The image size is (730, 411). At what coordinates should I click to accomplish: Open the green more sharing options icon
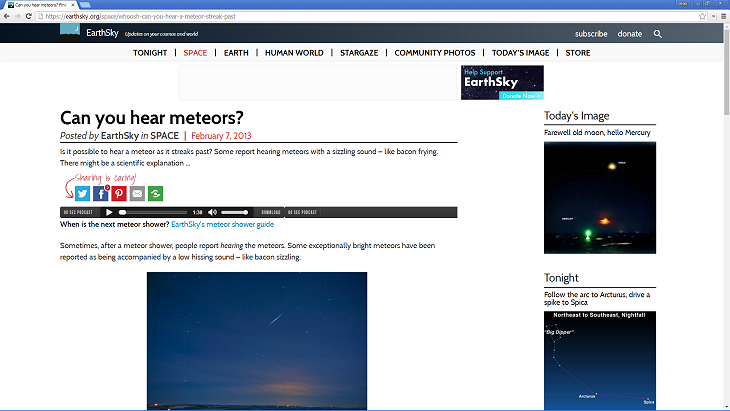[155, 194]
